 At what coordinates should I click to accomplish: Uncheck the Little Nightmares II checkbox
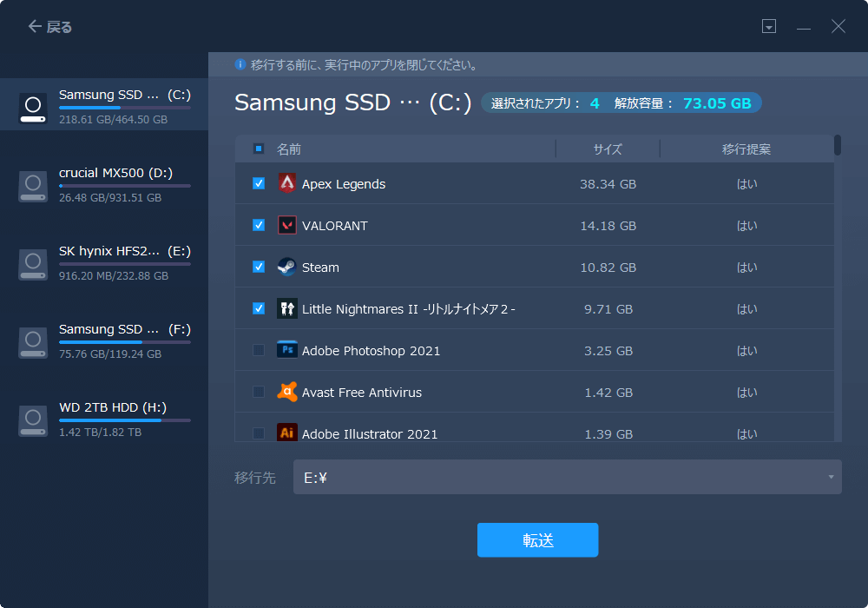pos(259,308)
